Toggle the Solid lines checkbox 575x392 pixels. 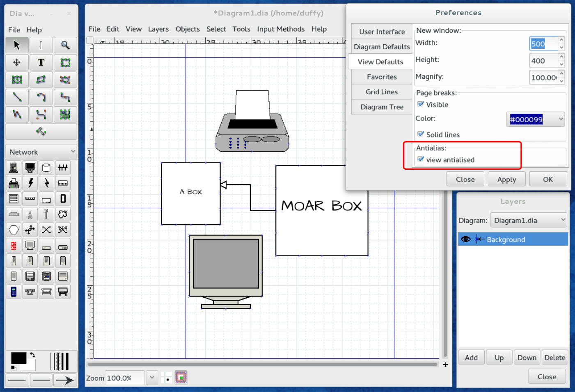pyautogui.click(x=421, y=134)
